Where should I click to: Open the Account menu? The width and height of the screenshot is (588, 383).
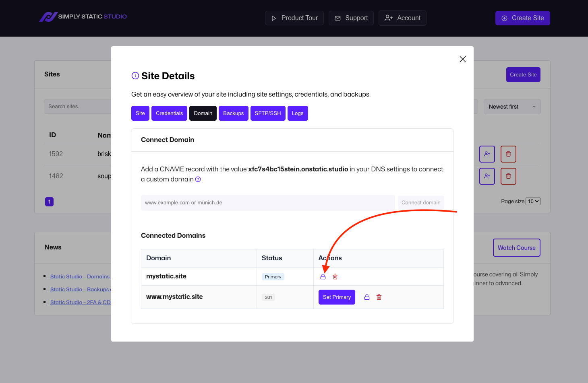pos(402,18)
